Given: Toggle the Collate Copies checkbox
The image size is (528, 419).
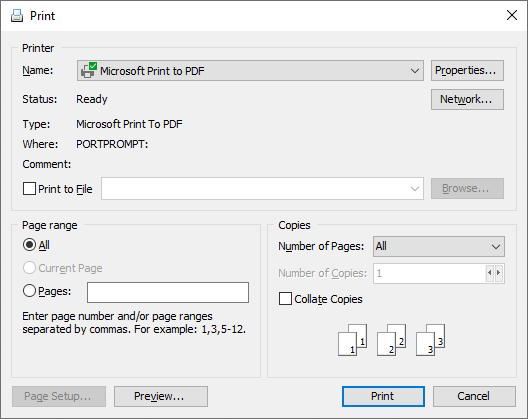Looking at the screenshot, I should tap(285, 299).
